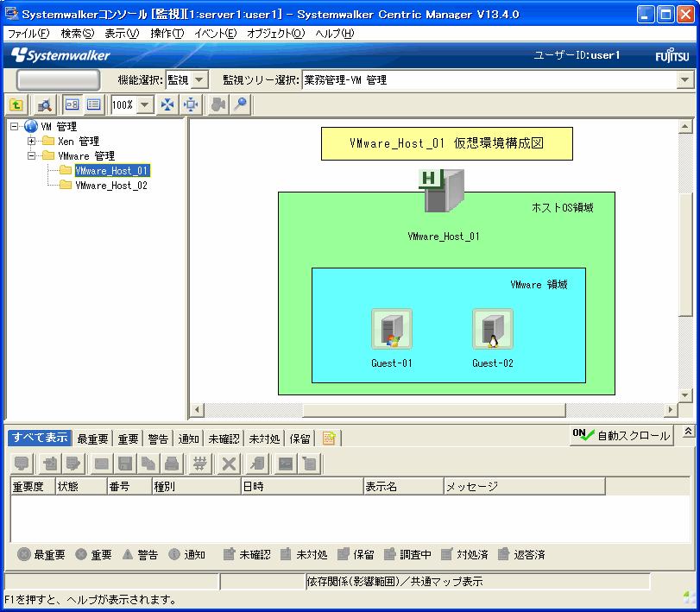
Task: Open the 機能選択 dropdown
Action: click(x=199, y=80)
